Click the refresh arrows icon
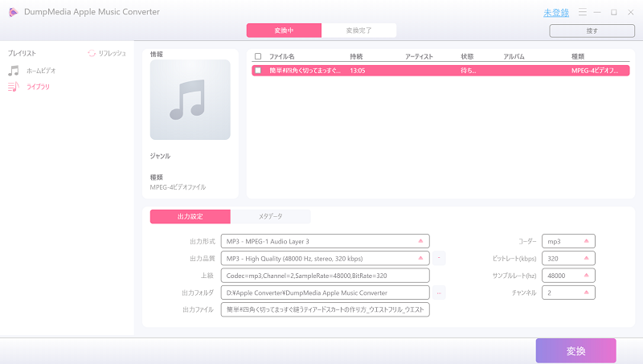This screenshot has width=643, height=364. point(92,53)
